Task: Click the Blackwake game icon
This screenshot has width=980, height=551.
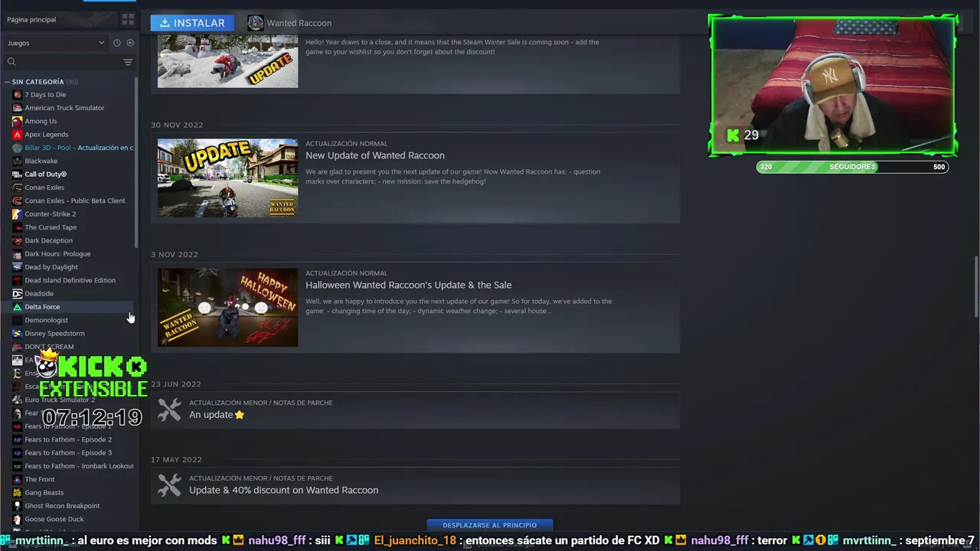Action: click(x=18, y=161)
